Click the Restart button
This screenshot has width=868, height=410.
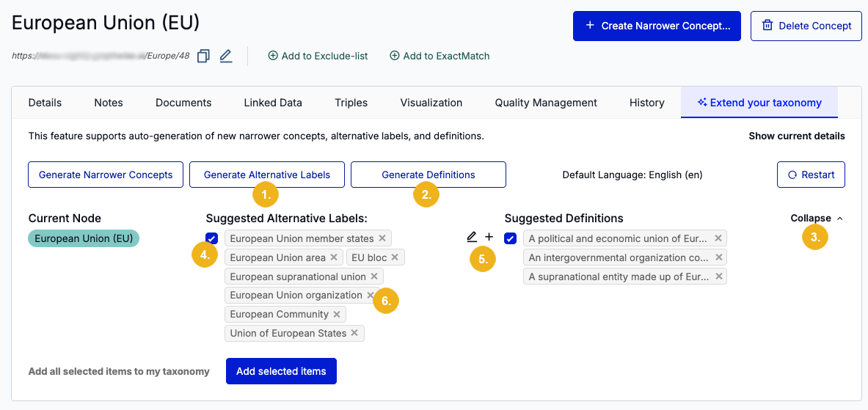coord(811,175)
